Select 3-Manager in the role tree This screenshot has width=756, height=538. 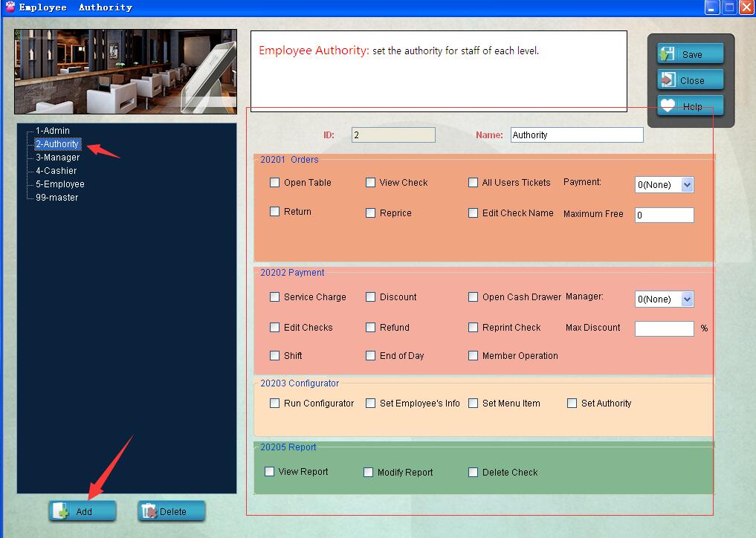click(x=57, y=157)
